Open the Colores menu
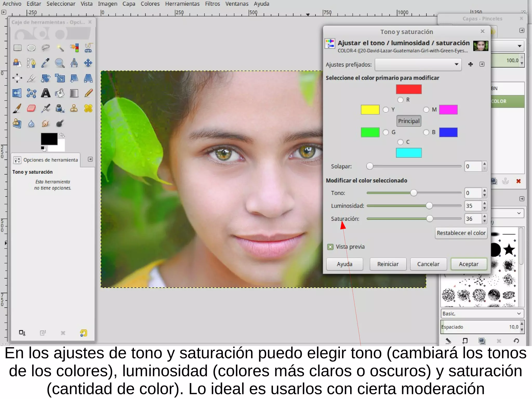Image resolution: width=532 pixels, height=399 pixels. point(150,4)
